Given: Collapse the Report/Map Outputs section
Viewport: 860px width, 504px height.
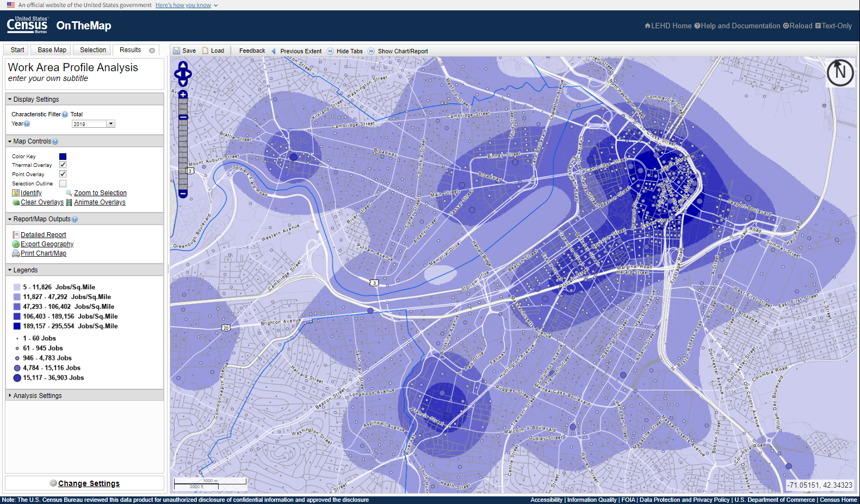Looking at the screenshot, I should coord(84,219).
